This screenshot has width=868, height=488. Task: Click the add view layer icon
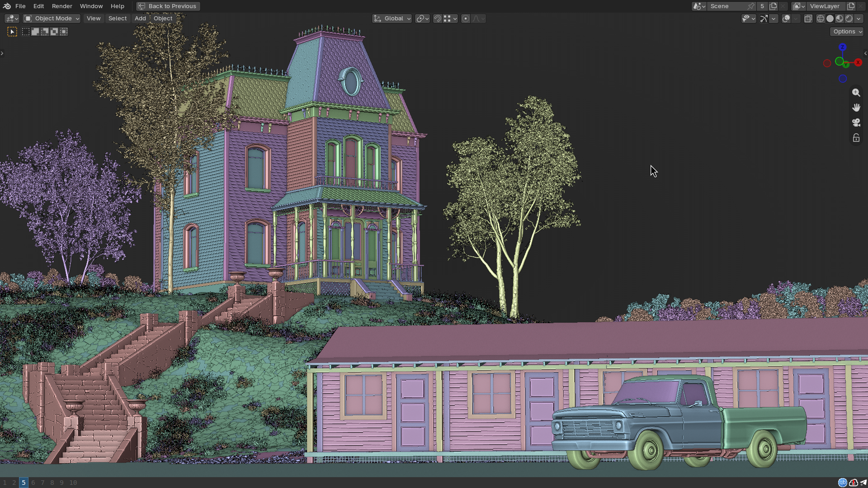851,6
